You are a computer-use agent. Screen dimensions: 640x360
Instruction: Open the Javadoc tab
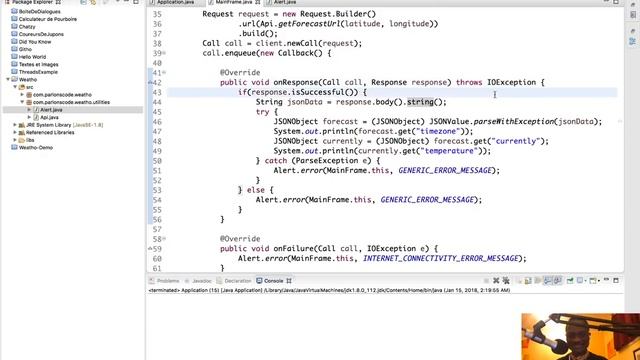pyautogui.click(x=198, y=281)
